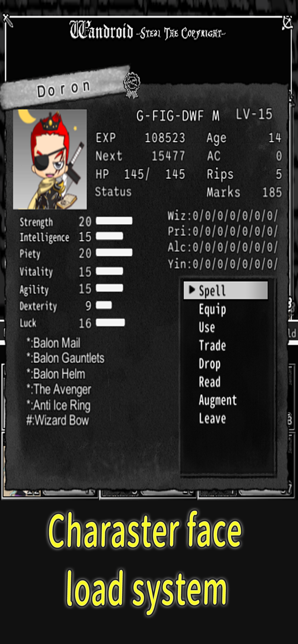Select the Balon Mail item
This screenshot has height=644, width=298.
pos(54,343)
